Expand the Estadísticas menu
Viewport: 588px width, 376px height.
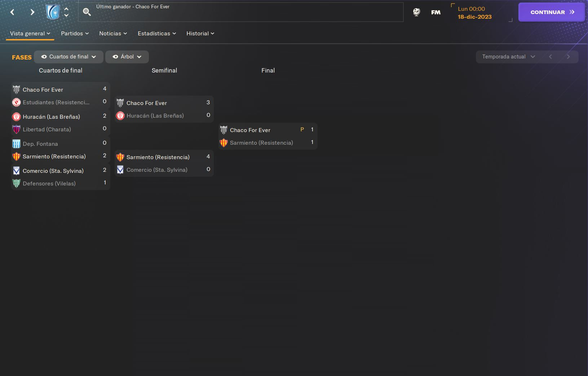157,33
